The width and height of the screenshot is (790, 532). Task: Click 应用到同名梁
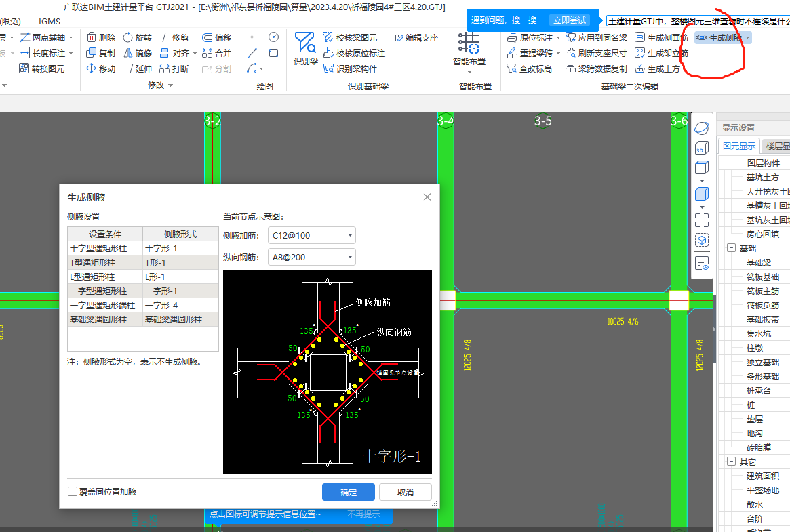(x=597, y=38)
